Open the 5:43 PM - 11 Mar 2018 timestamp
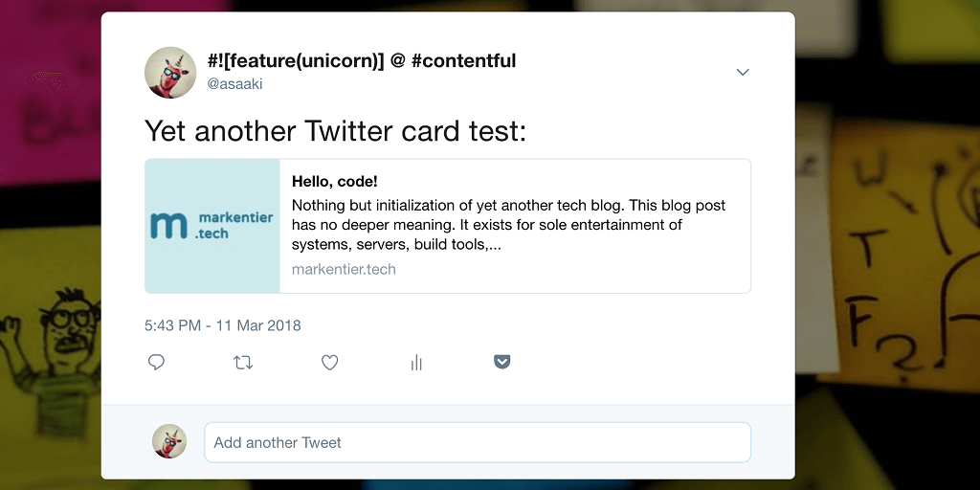This screenshot has width=980, height=490. (223, 325)
